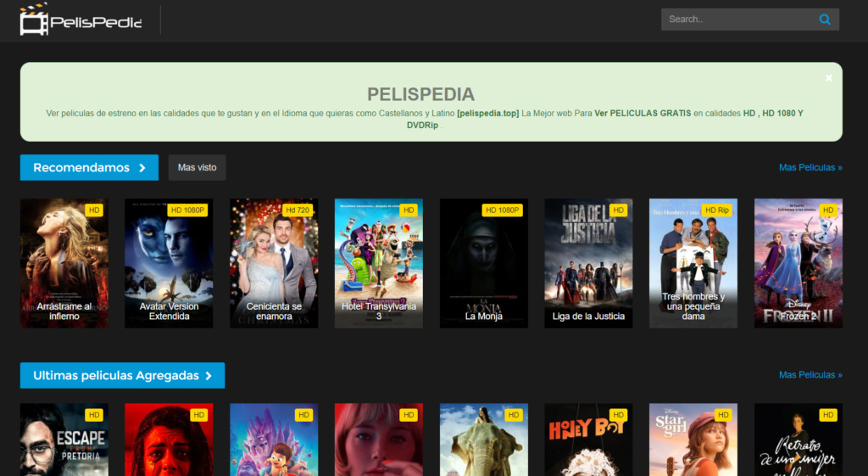Open the animated crystal creatures poster
This screenshot has height=476, width=868.
274,440
